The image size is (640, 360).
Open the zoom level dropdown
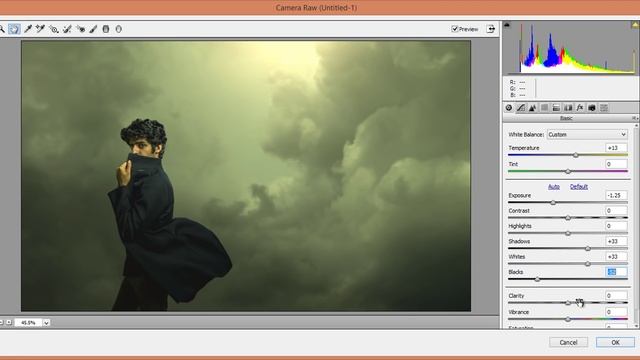[47, 322]
